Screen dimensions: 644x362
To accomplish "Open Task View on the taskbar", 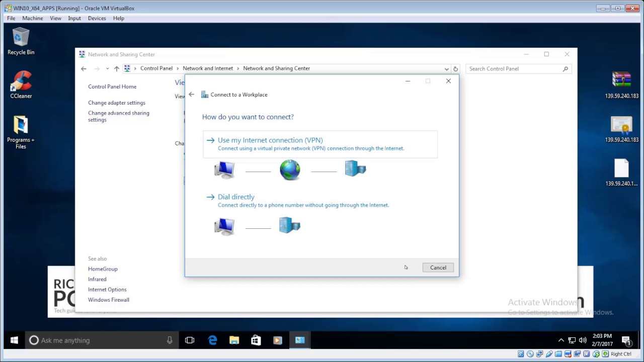I will click(x=190, y=340).
